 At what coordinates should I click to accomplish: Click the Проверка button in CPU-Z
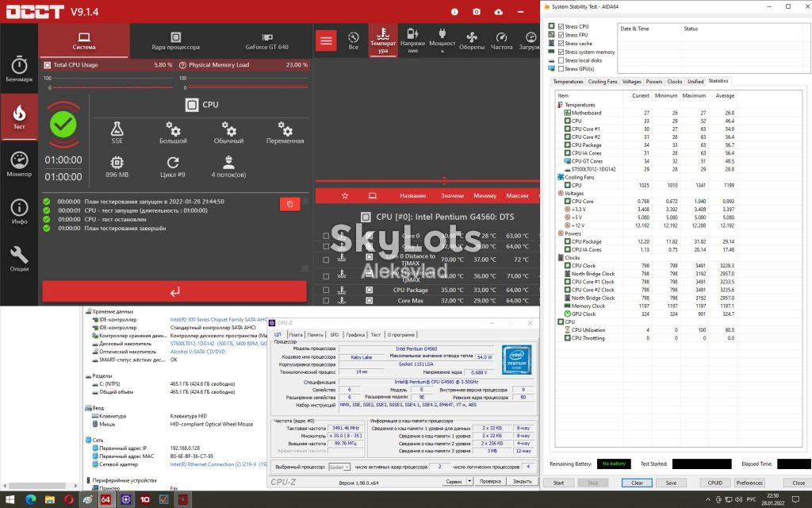click(490, 481)
